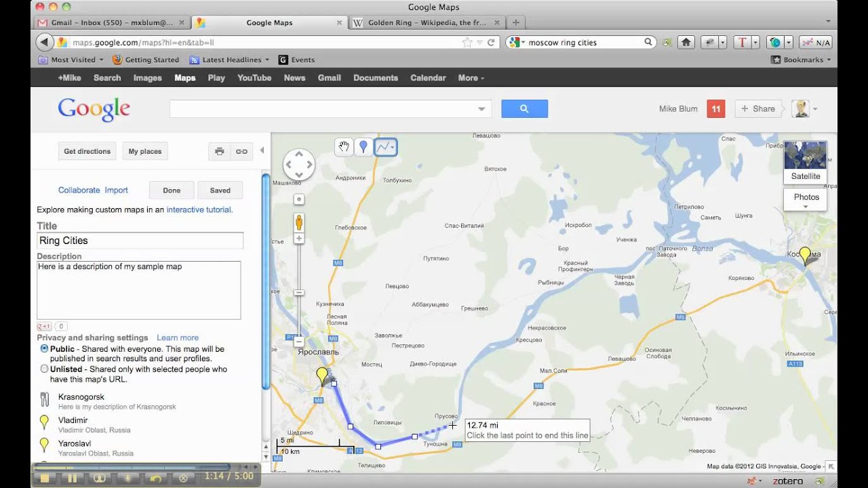Select the placemark marker tool

363,146
